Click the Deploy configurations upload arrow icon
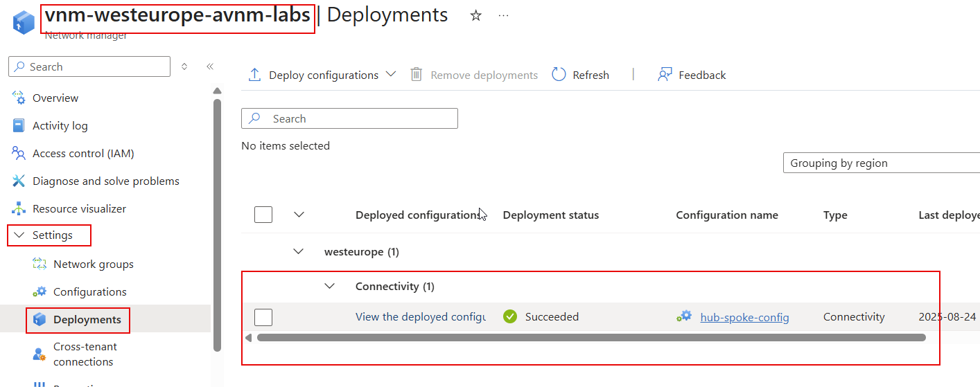Viewport: 980px width, 387px height. [254, 75]
